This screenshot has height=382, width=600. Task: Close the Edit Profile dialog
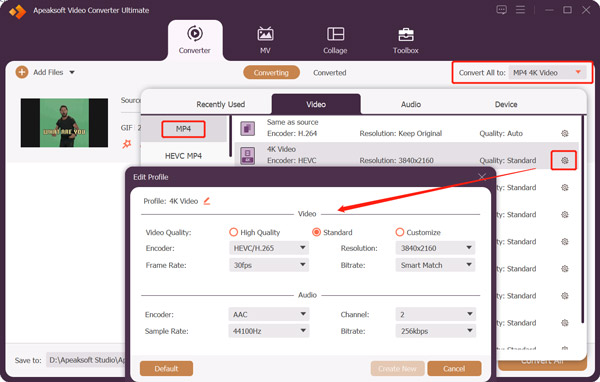(482, 177)
